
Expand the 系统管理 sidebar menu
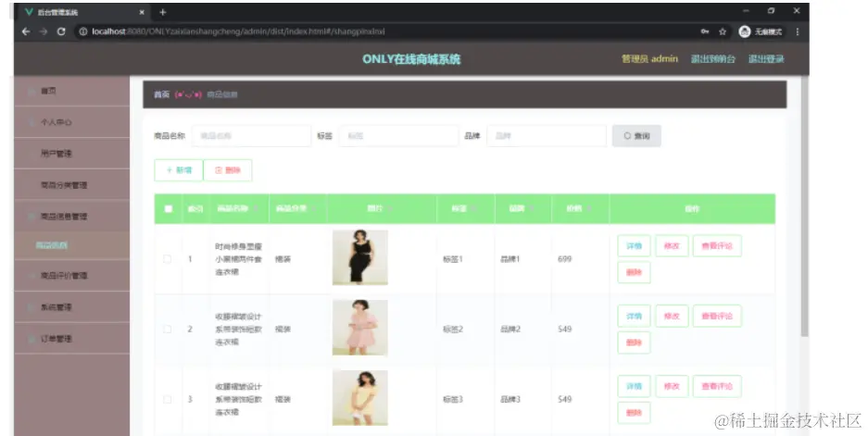click(72, 307)
